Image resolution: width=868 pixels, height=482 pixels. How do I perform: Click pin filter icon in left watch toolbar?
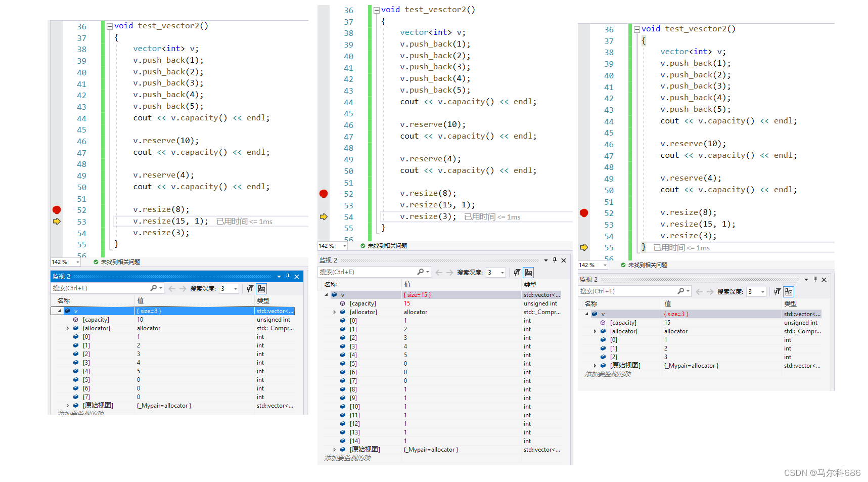coord(250,289)
